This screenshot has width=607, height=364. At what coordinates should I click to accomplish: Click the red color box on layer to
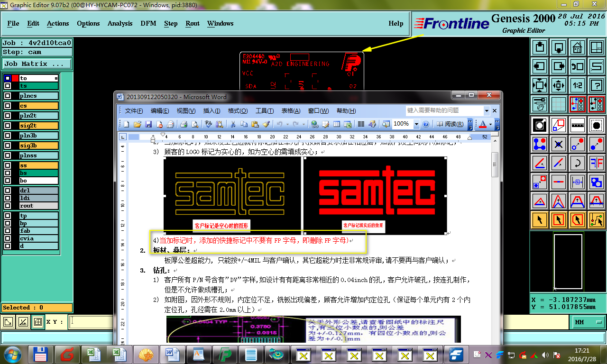click(x=15, y=78)
